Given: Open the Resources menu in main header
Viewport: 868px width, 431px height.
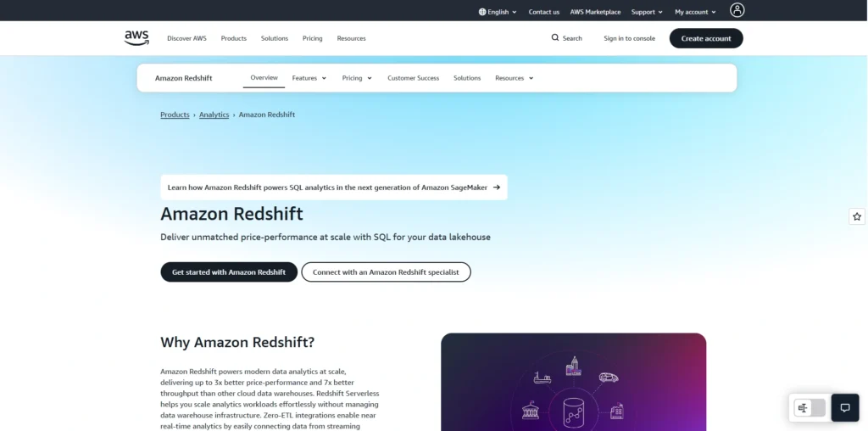Looking at the screenshot, I should 352,38.
